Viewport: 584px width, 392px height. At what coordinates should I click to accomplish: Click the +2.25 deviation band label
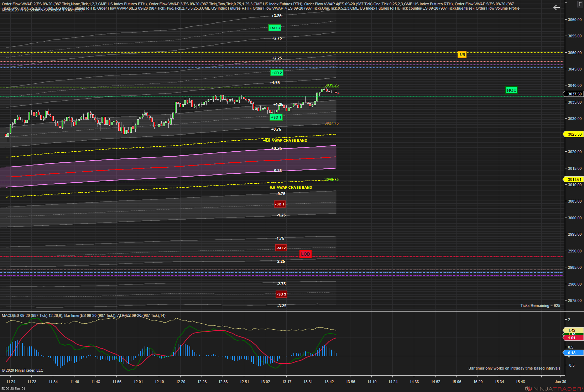[x=277, y=58]
